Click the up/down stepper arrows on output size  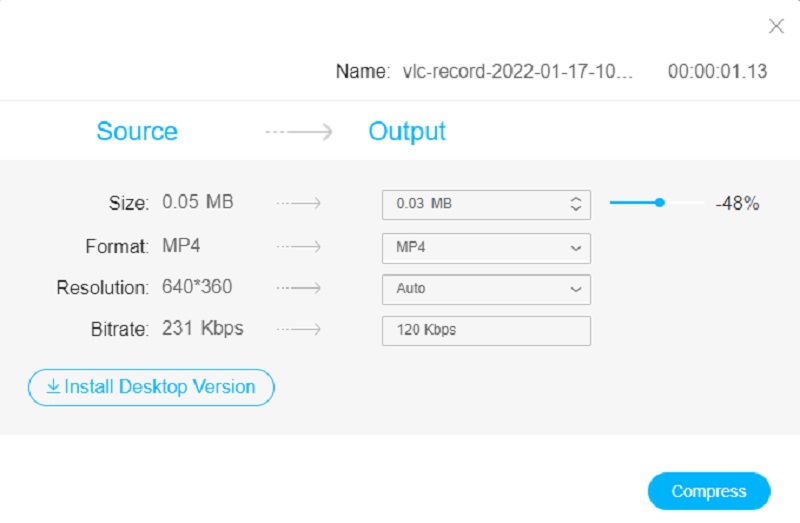click(575, 204)
